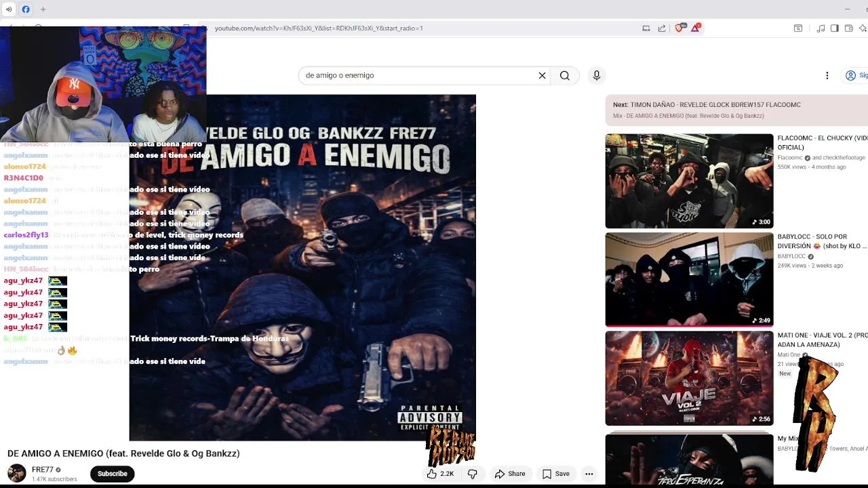Viewport: 868px width, 488px height.
Task: Click chat username carlos2fly13
Action: pyautogui.click(x=26, y=235)
